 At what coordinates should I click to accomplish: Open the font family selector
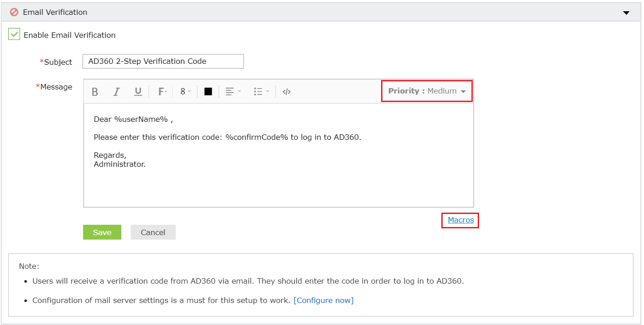tap(161, 91)
